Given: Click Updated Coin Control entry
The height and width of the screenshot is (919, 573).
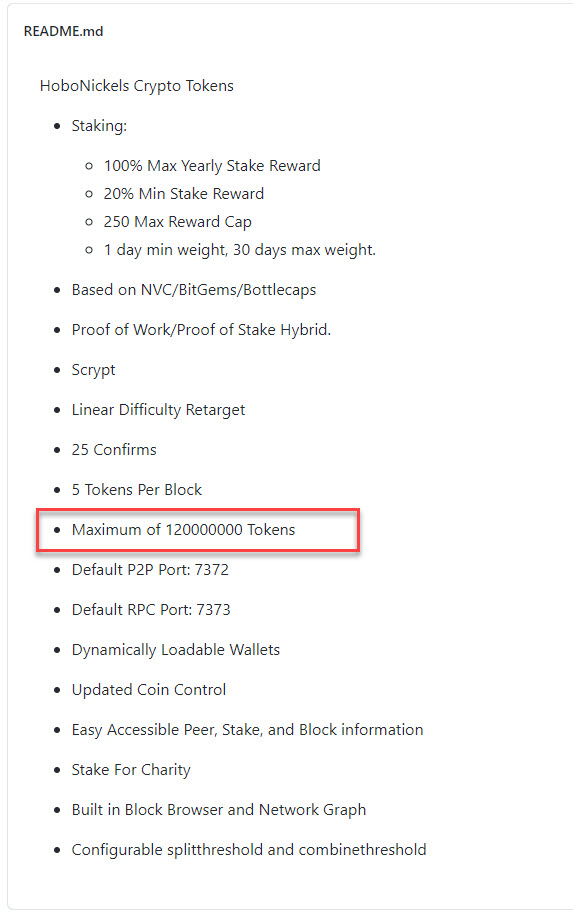Looking at the screenshot, I should 149,690.
